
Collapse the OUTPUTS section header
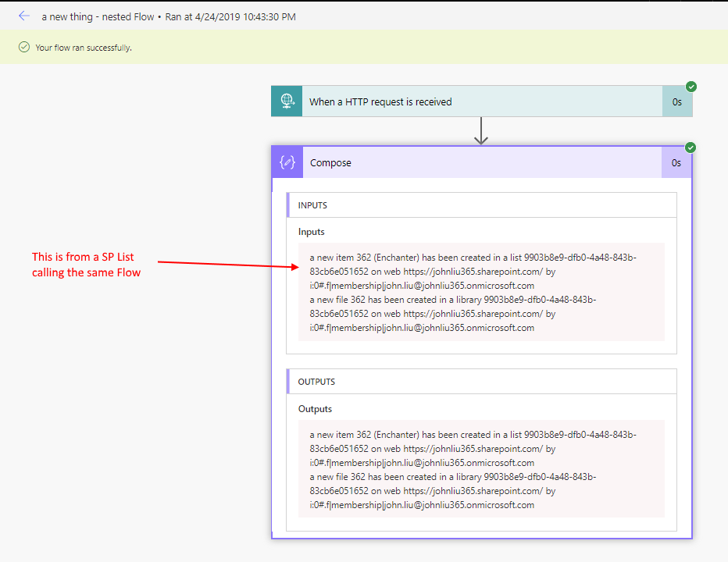480,382
